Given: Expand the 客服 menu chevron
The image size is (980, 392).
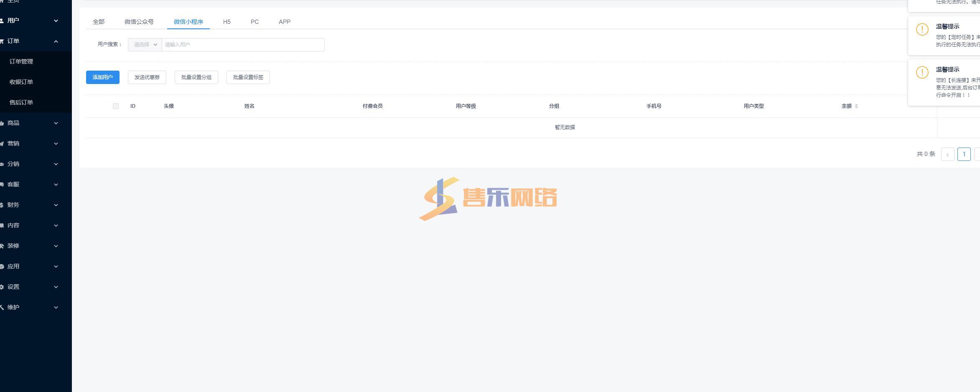Looking at the screenshot, I should [x=56, y=184].
